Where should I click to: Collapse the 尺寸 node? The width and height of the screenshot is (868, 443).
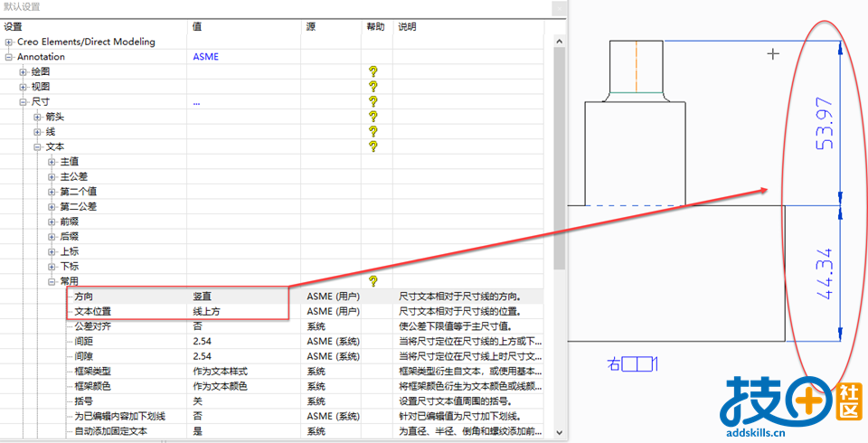point(24,102)
